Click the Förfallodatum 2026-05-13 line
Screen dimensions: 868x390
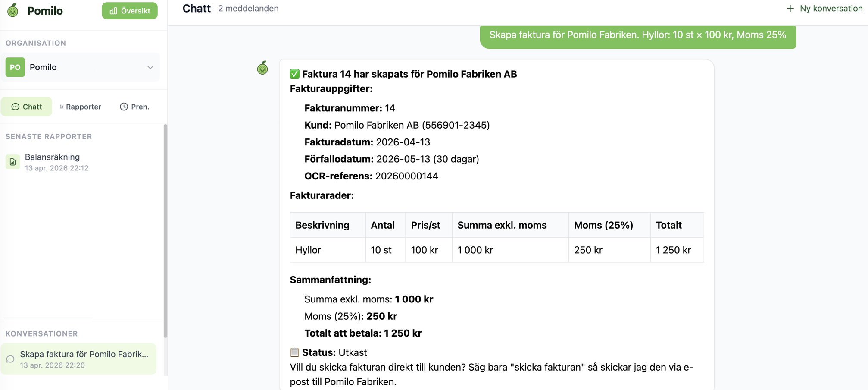pos(392,159)
